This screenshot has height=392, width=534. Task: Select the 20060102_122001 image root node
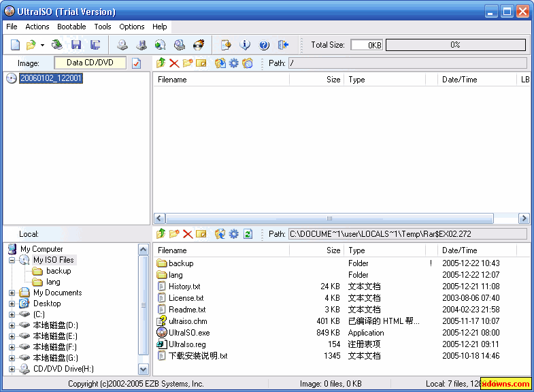point(51,78)
